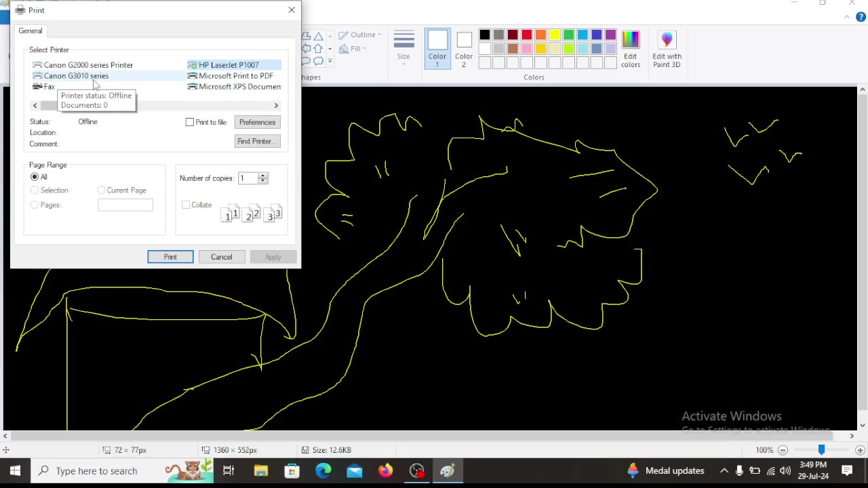Open Microsoft Edge from the taskbar
868x488 pixels.
pyautogui.click(x=323, y=470)
